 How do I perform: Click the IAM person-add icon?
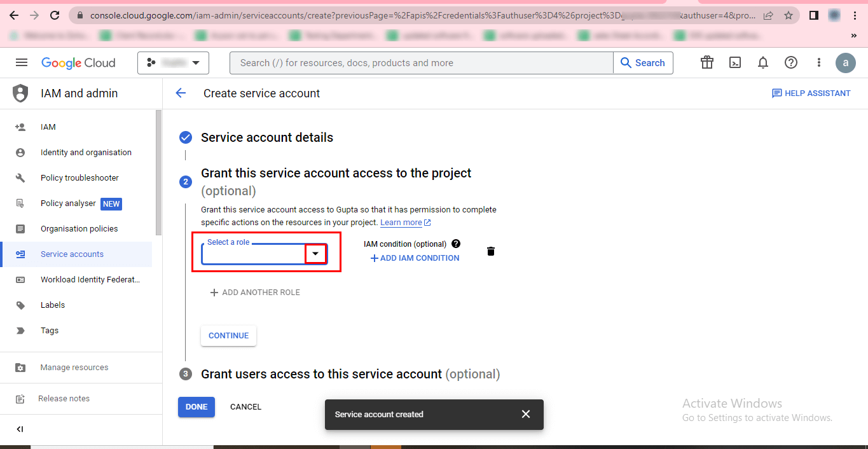pos(20,127)
